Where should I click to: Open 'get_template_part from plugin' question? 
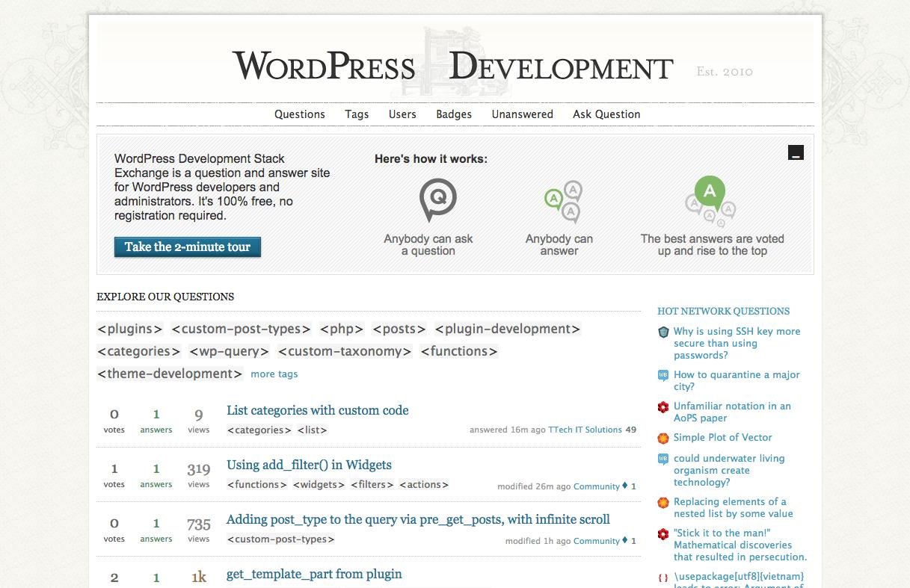pyautogui.click(x=314, y=574)
